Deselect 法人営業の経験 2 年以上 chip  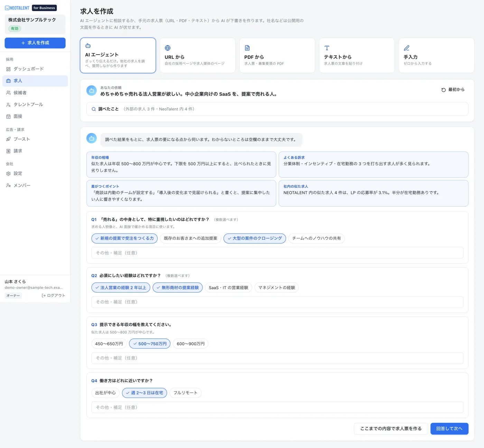coord(121,288)
